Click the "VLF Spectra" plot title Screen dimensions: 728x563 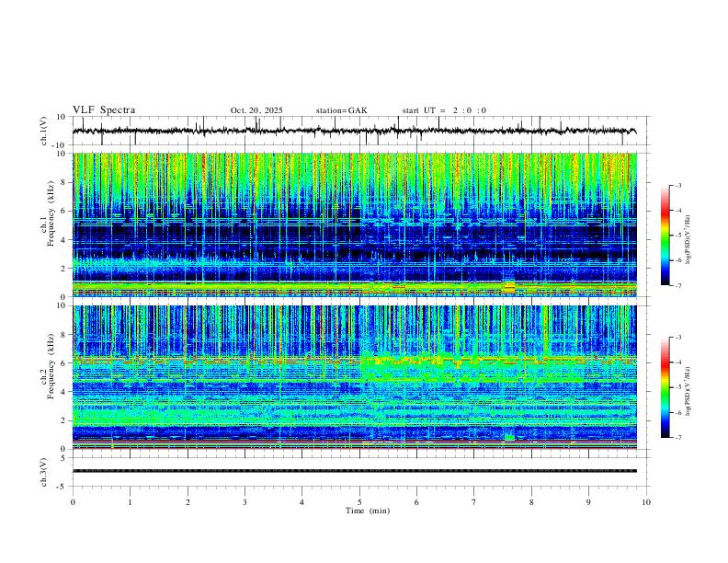tap(104, 110)
